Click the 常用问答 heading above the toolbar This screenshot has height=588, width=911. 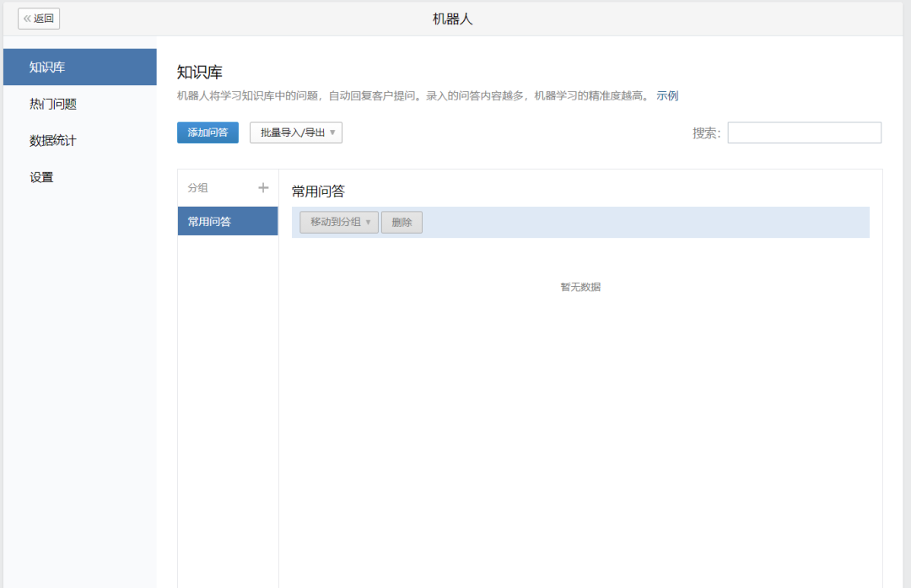point(318,192)
